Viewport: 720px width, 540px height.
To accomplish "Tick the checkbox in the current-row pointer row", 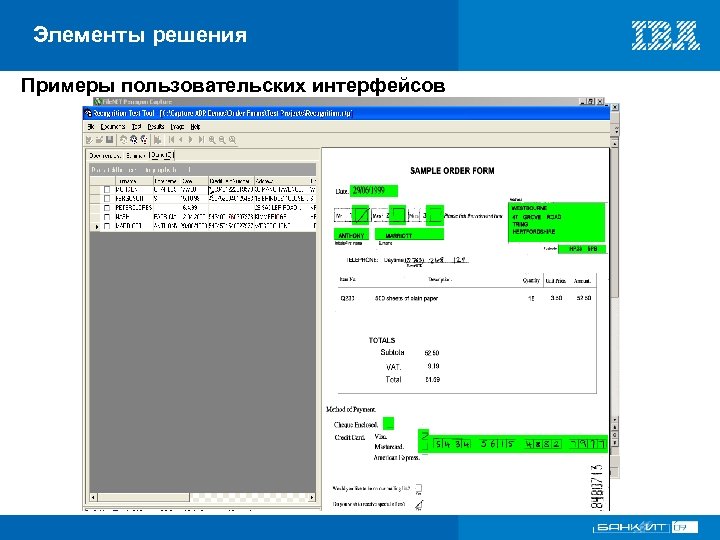I will point(107,226).
